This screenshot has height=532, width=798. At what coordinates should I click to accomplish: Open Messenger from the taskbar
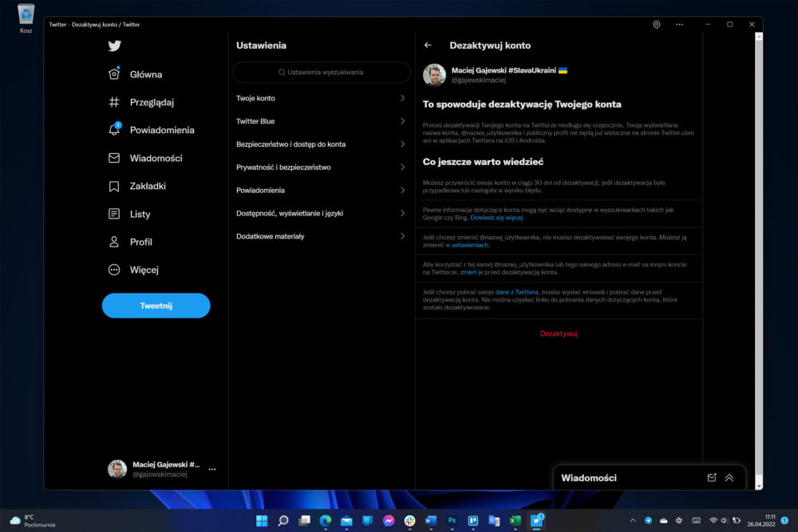tap(389, 520)
